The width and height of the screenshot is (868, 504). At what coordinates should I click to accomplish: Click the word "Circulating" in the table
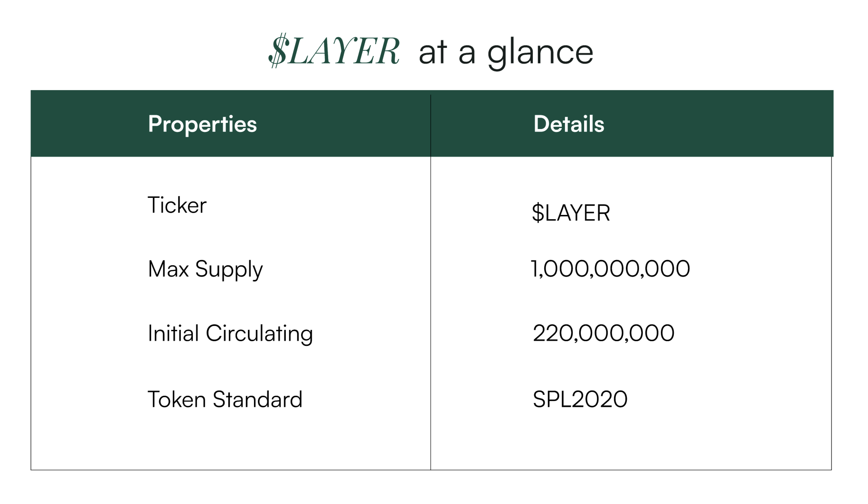pyautogui.click(x=259, y=334)
